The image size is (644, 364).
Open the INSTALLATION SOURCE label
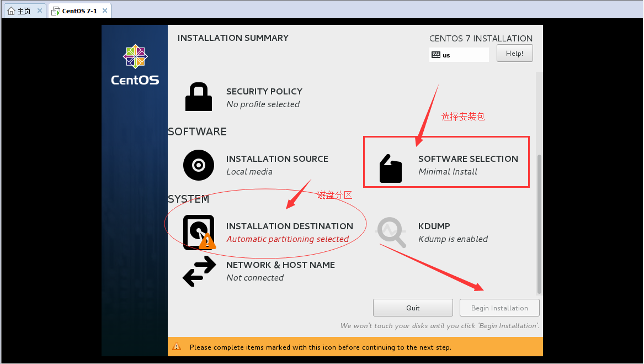click(x=277, y=159)
